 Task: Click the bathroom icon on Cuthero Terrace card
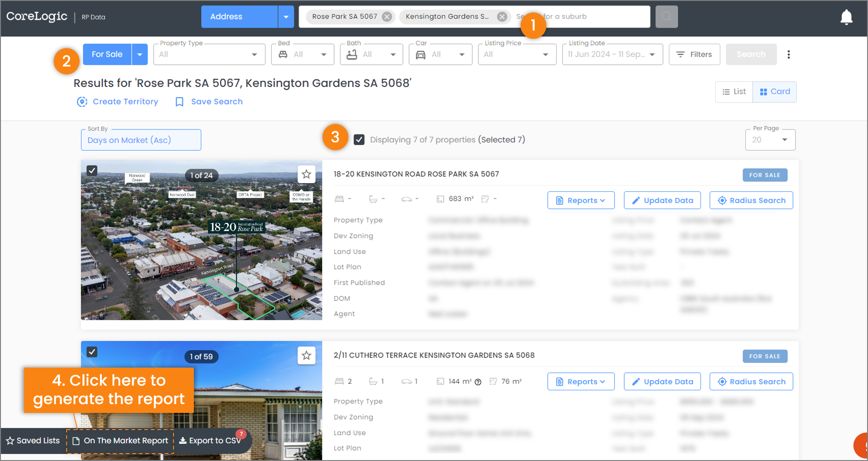373,381
